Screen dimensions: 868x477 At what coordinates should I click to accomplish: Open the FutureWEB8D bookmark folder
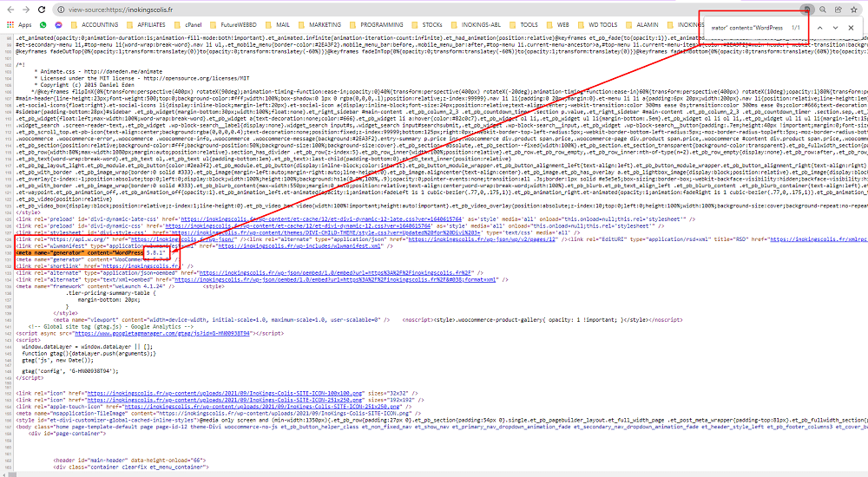pos(233,25)
